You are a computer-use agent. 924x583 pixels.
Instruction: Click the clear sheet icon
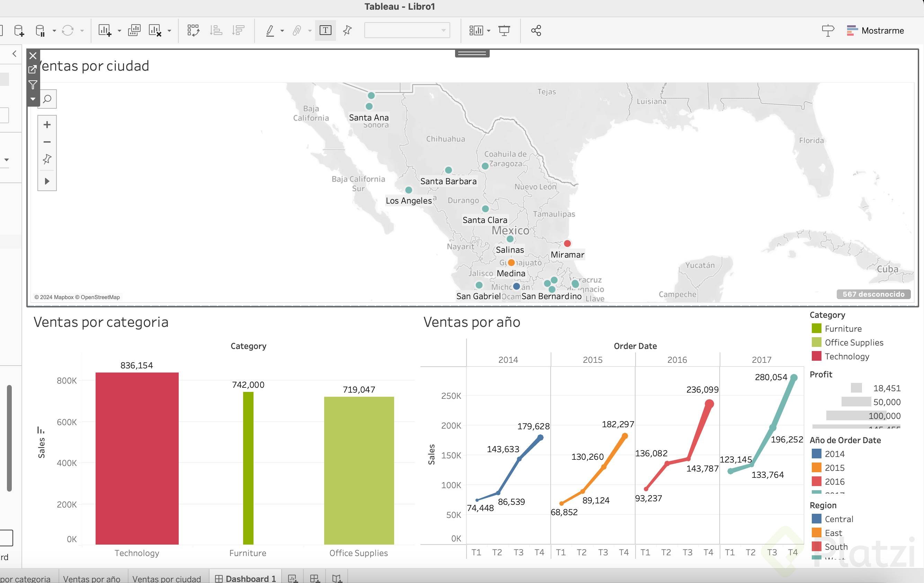155,30
